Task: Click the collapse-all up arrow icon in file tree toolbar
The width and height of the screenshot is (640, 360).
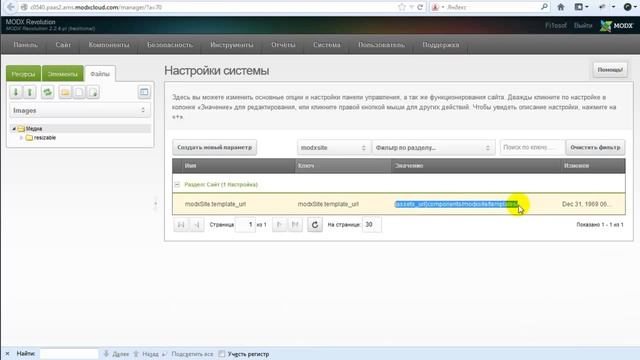Action: [x=30, y=92]
